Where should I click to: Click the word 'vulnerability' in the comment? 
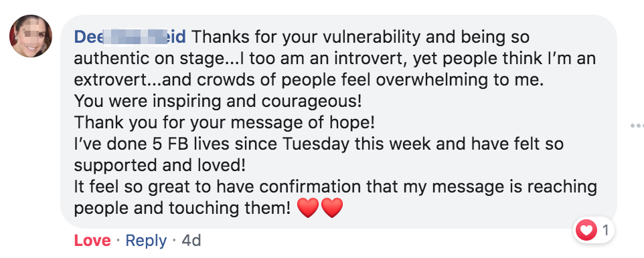372,37
